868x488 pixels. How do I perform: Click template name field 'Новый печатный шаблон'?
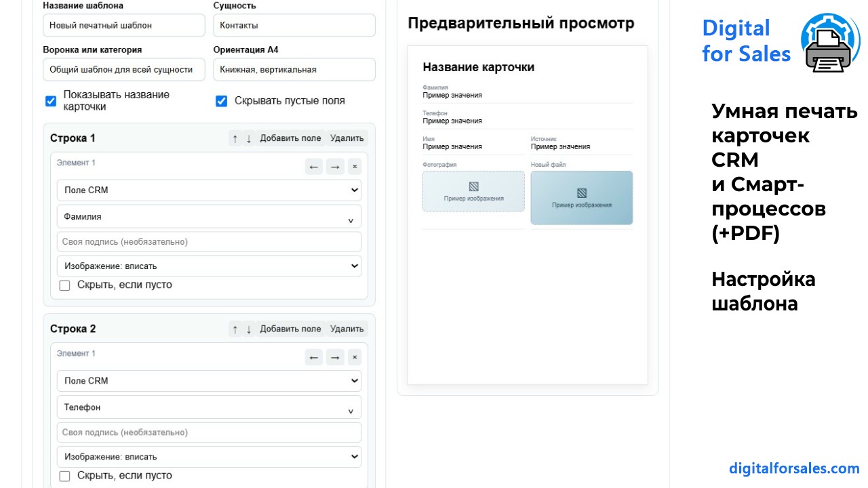click(x=123, y=26)
